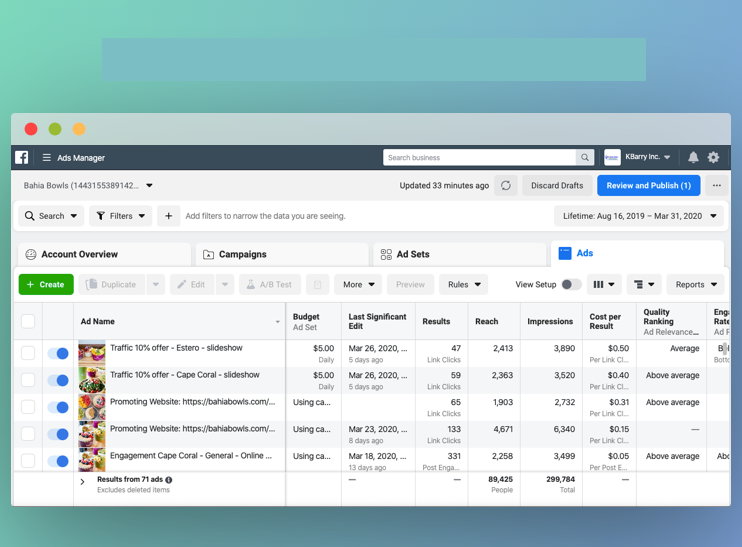Open the notifications bell
The height and width of the screenshot is (547, 742).
click(693, 157)
